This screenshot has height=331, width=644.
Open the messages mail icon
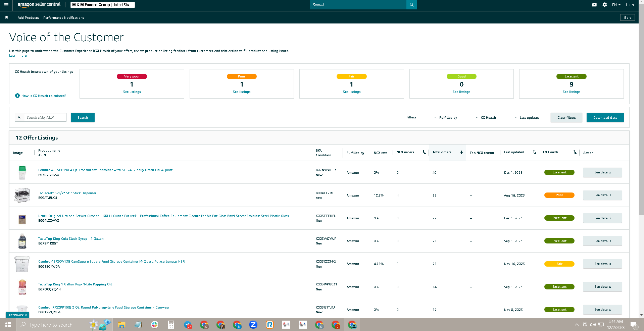[594, 5]
